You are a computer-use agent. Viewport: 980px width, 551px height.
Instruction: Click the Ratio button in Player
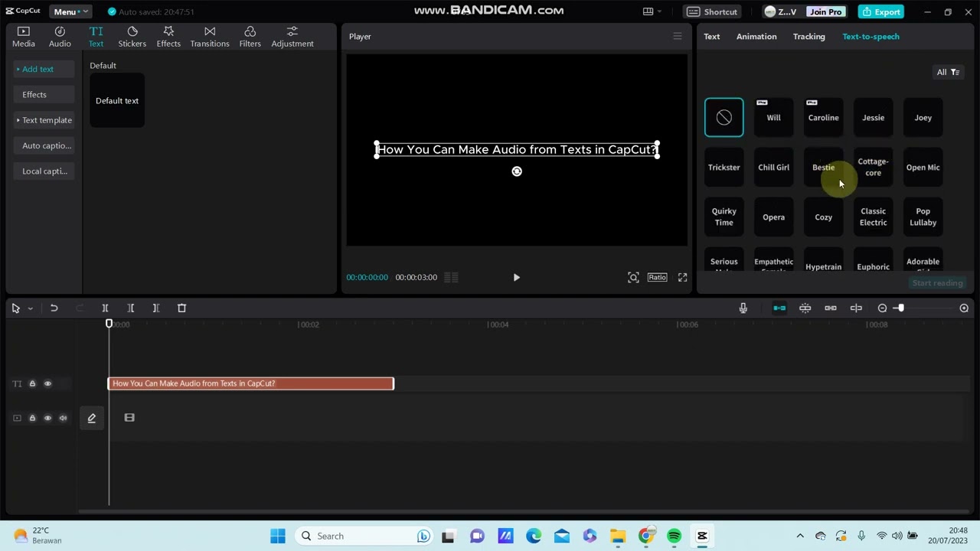657,277
